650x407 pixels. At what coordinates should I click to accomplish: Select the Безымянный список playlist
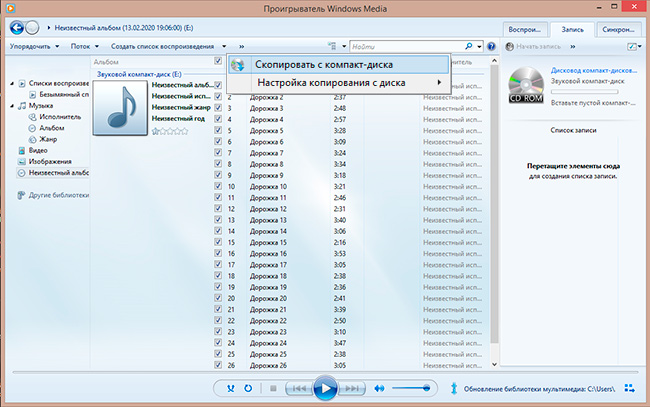click(64, 94)
